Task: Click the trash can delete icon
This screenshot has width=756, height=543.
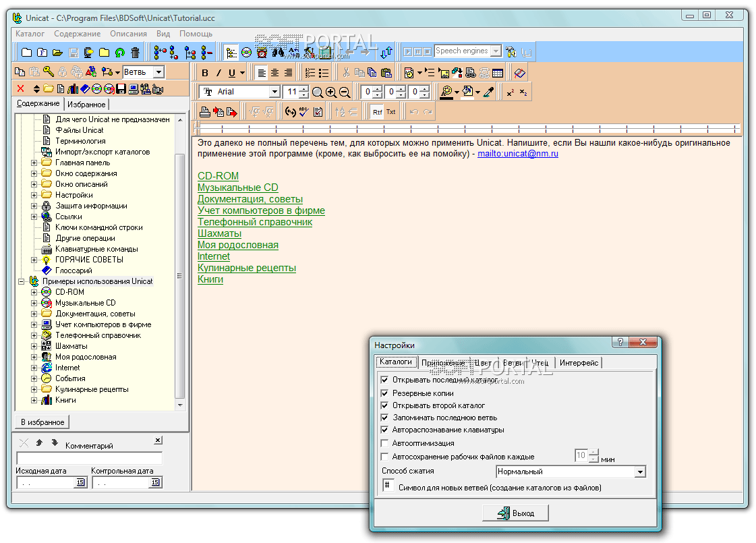Action: coord(136,52)
